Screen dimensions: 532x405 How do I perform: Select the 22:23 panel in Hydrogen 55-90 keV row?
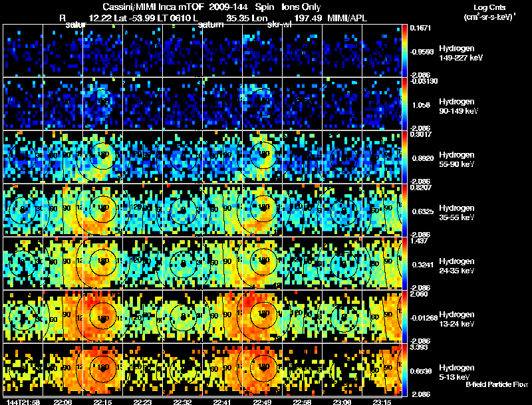coord(142,157)
